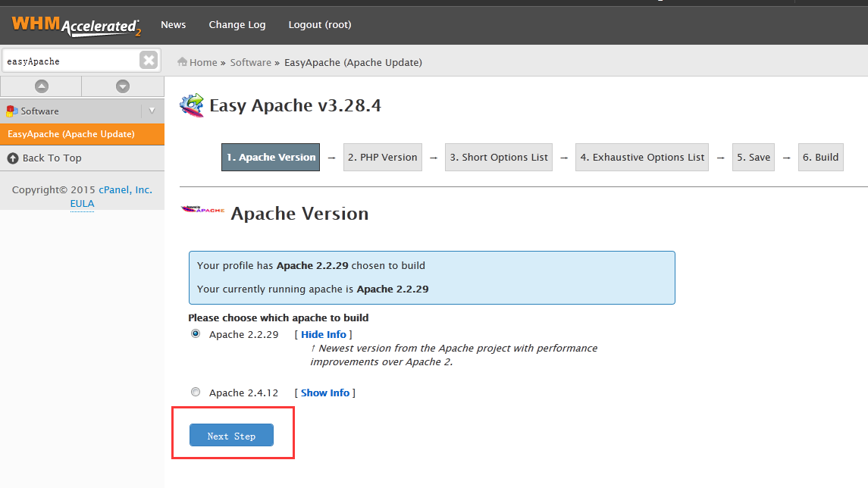
Task: Hide Info for Apache 2.2.29
Action: point(323,334)
